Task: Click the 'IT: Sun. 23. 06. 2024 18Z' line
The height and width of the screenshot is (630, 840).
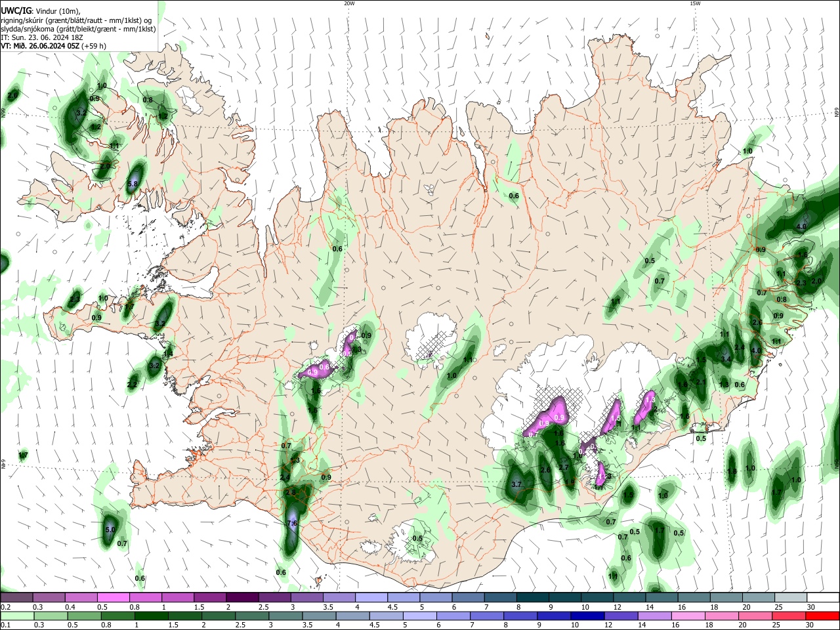Action: [x=41, y=37]
